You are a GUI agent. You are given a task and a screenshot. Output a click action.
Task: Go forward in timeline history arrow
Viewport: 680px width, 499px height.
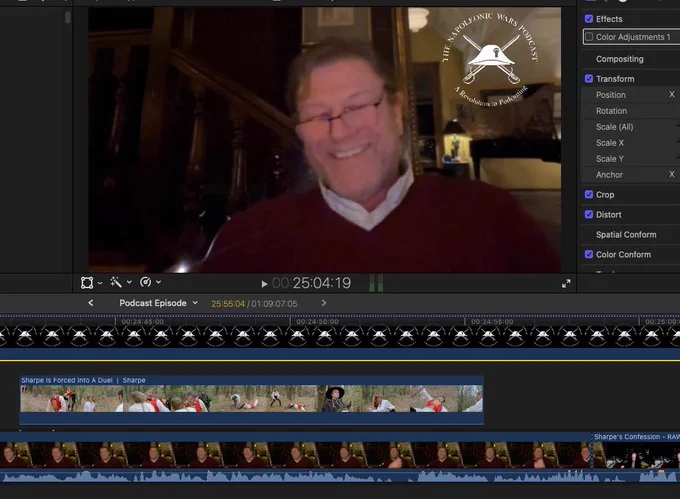pyautogui.click(x=324, y=303)
